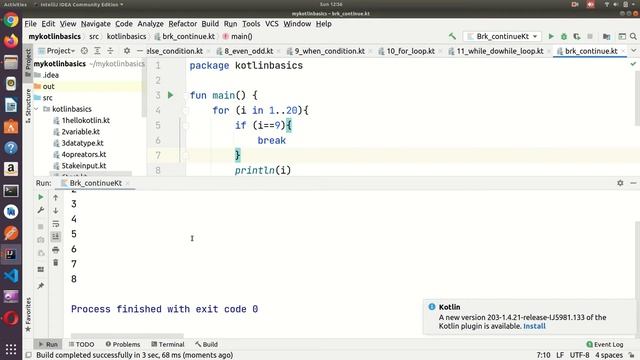Image resolution: width=640 pixels, height=360 pixels.
Task: Open the Terminal tool window
Action: point(168,344)
